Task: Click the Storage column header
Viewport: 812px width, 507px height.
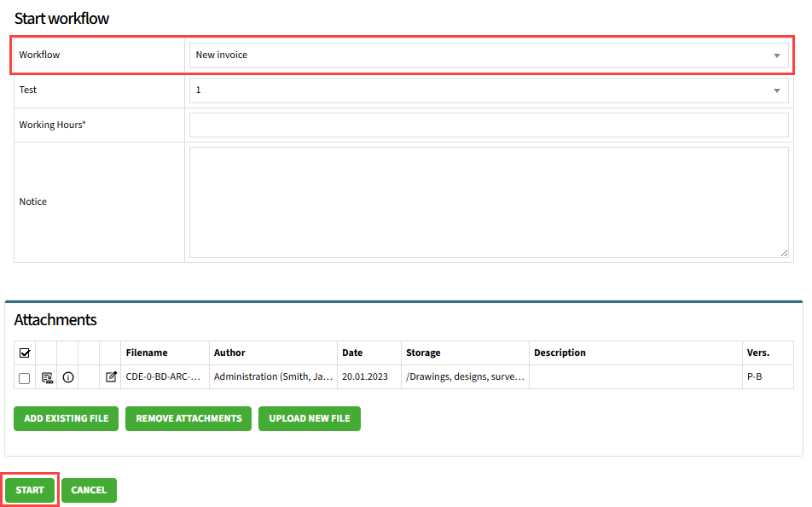Action: (423, 353)
